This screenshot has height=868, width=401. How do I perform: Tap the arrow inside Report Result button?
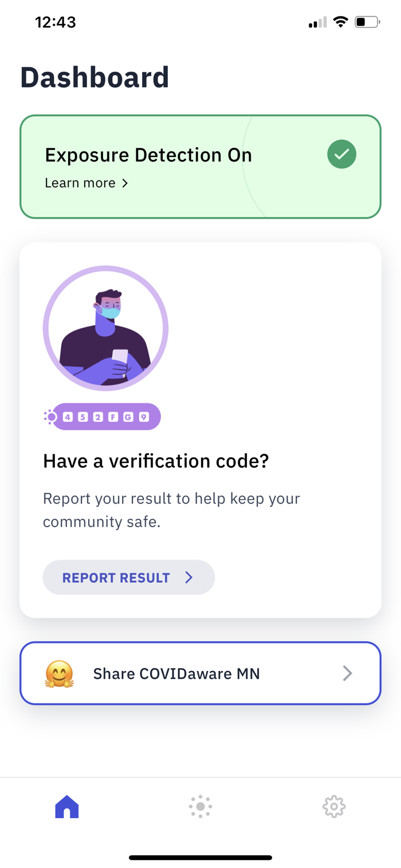tap(189, 578)
